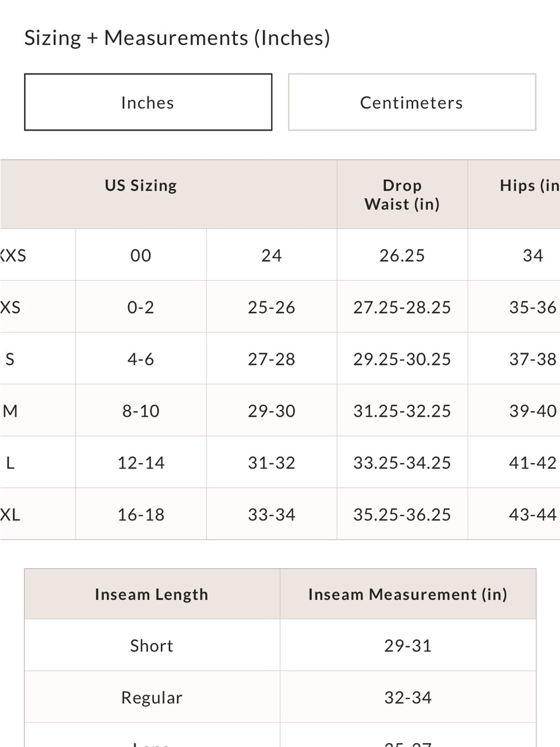Click the 32-34 inseam measurement cell
560x747 pixels.
[x=408, y=697]
